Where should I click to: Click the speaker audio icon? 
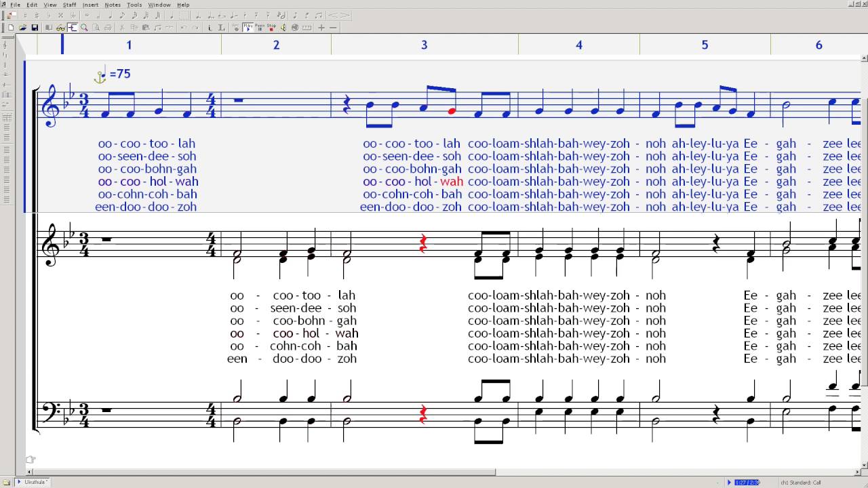[283, 28]
